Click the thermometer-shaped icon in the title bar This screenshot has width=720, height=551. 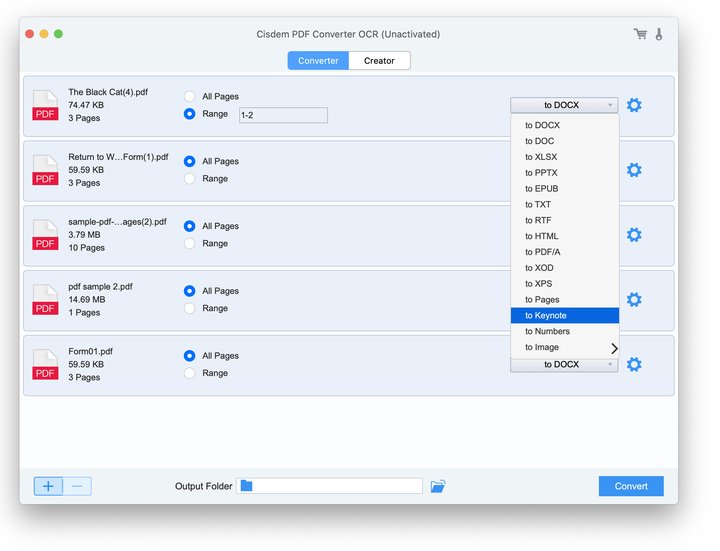[659, 34]
